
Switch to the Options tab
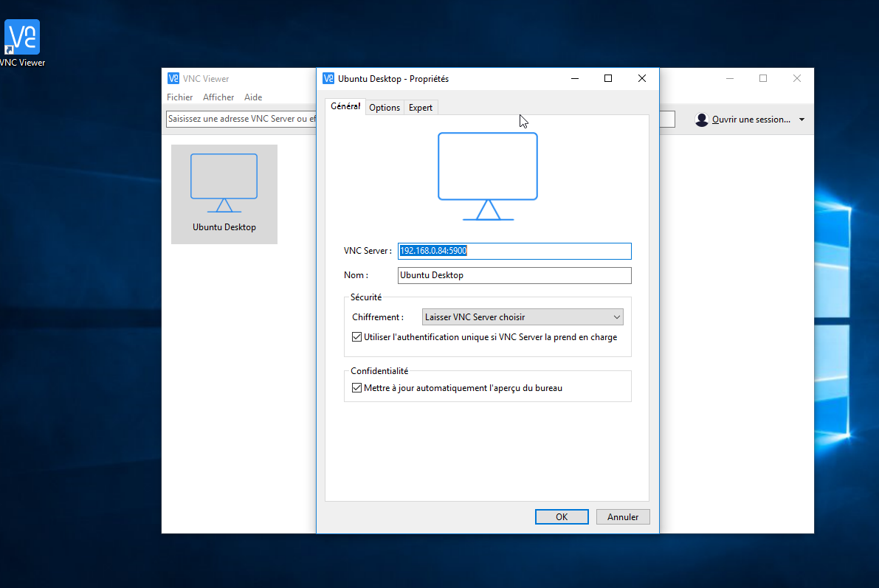[x=385, y=108]
